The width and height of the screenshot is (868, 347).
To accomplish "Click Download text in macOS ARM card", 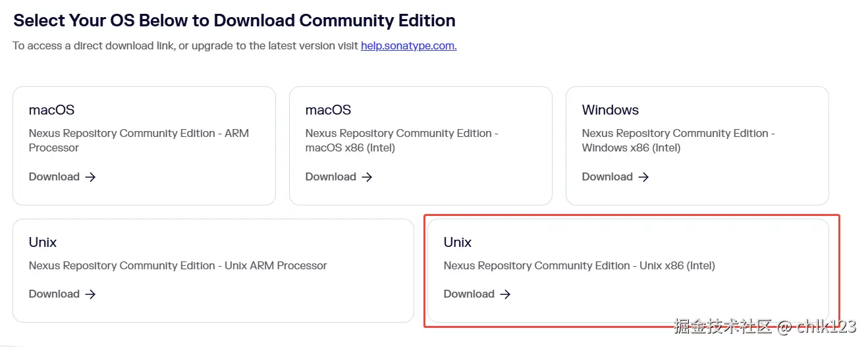I will (54, 177).
